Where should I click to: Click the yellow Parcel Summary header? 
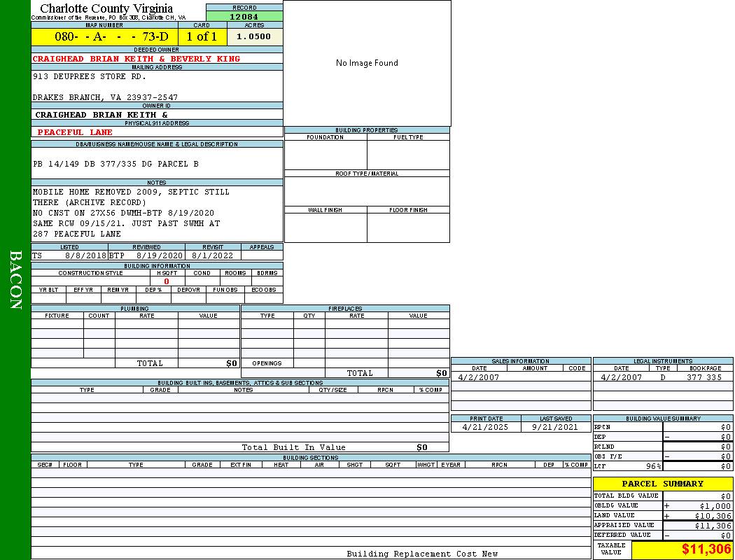point(662,484)
